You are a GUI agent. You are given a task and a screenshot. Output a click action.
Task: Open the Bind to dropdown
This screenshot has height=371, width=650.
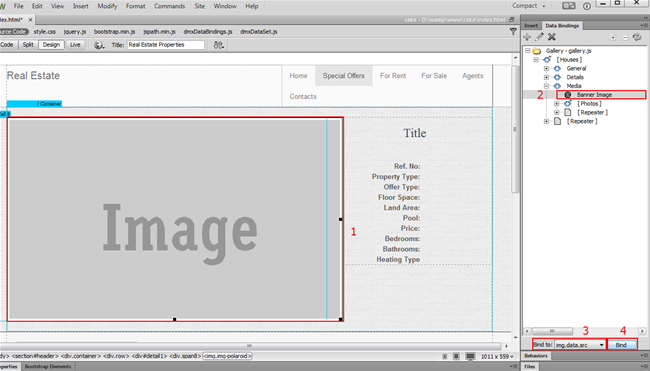[580, 345]
